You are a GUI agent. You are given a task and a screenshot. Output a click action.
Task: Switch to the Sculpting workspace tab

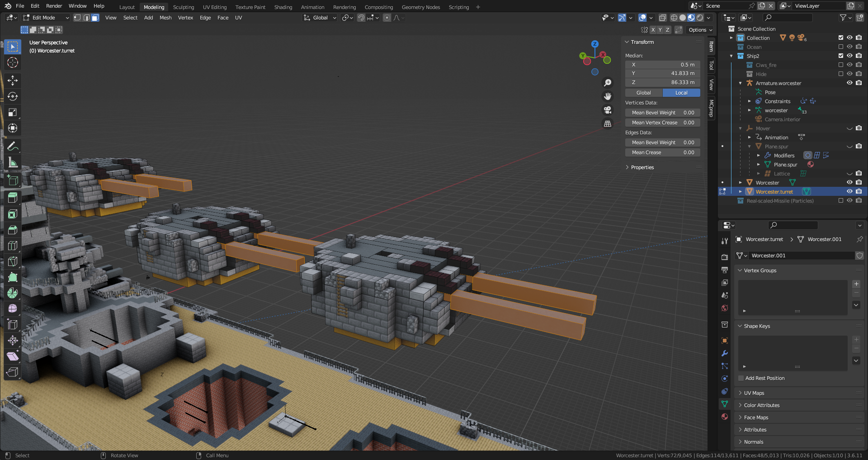click(x=184, y=7)
